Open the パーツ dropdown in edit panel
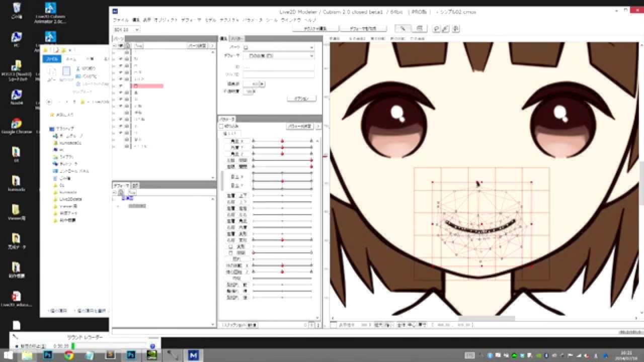Viewport: 644px width, 362px height. coord(278,47)
